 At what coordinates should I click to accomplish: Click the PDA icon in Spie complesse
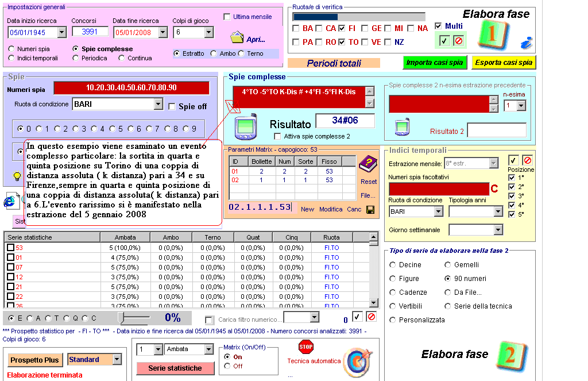point(246,126)
